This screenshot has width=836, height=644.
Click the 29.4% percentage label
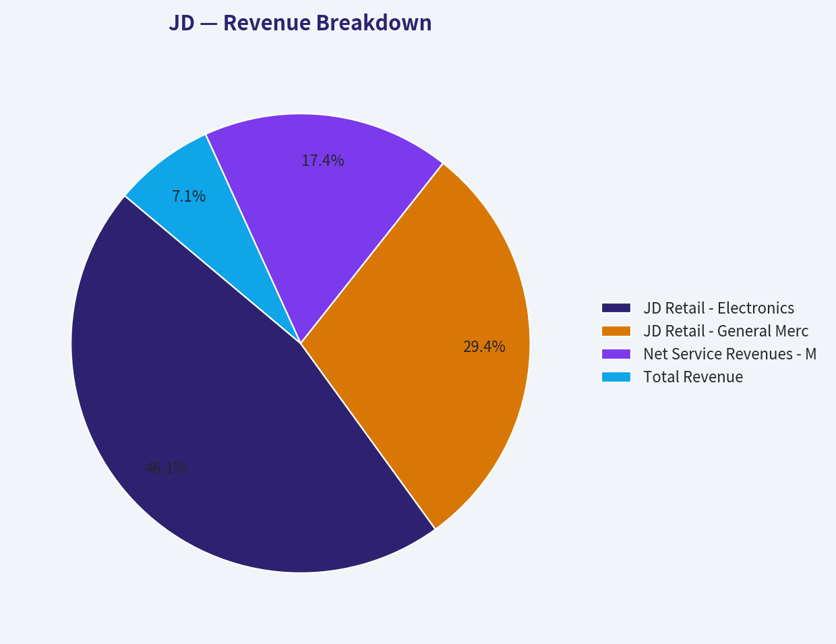click(x=484, y=347)
